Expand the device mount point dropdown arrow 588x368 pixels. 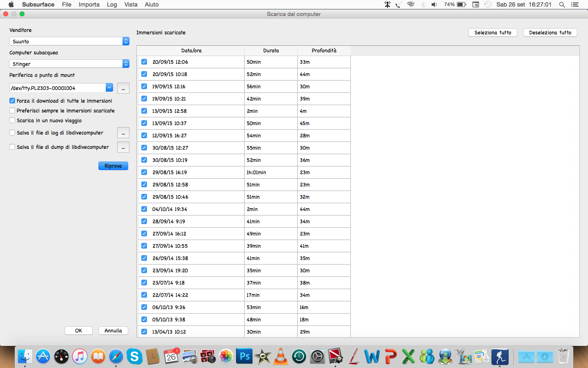click(x=109, y=88)
